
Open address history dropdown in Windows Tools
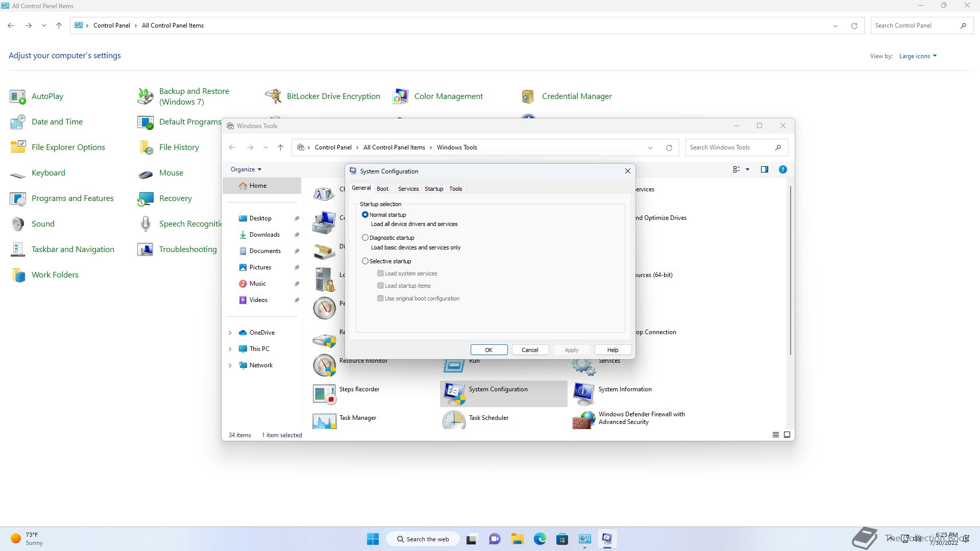click(650, 147)
